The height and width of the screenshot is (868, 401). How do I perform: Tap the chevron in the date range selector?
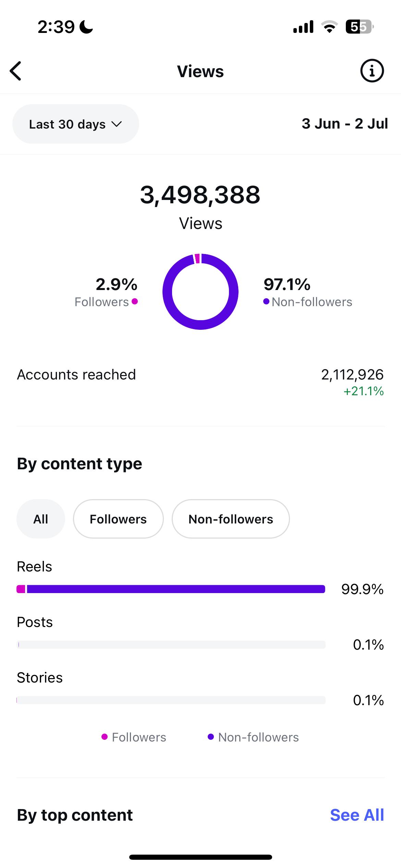(x=117, y=124)
